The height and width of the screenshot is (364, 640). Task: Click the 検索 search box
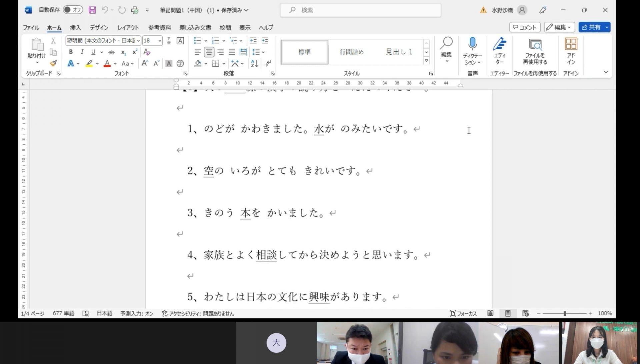[x=360, y=10]
